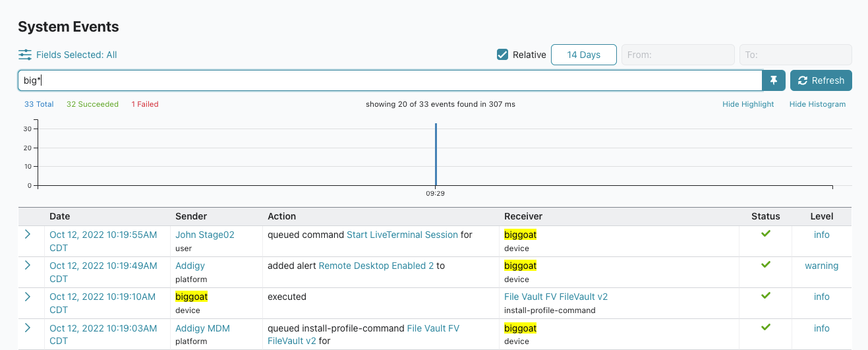Click the success checkmark in the LiveTerminal row
This screenshot has height=350, width=868.
[765, 234]
